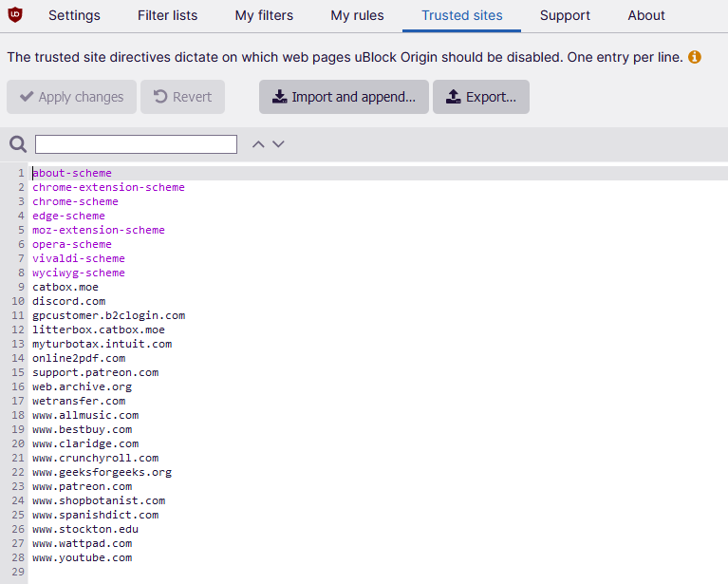Open the Support tab
The image size is (728, 584).
coord(565,15)
